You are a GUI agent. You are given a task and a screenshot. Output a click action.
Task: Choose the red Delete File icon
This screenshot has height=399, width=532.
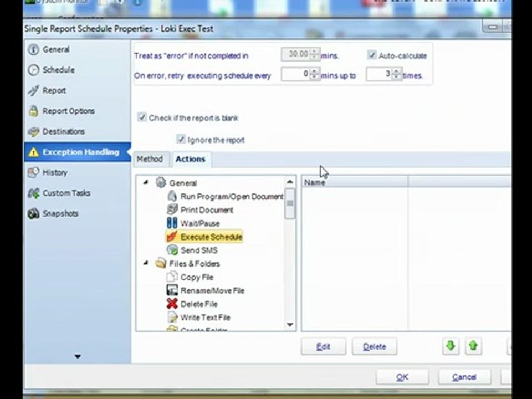point(172,304)
